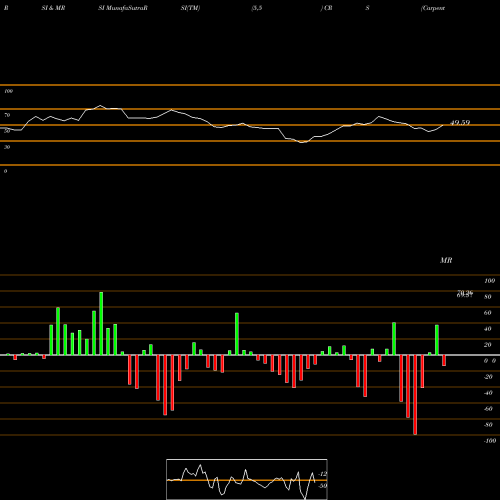Select the longest red bar reaching -100
The height and width of the screenshot is (500, 500).
coord(415,395)
